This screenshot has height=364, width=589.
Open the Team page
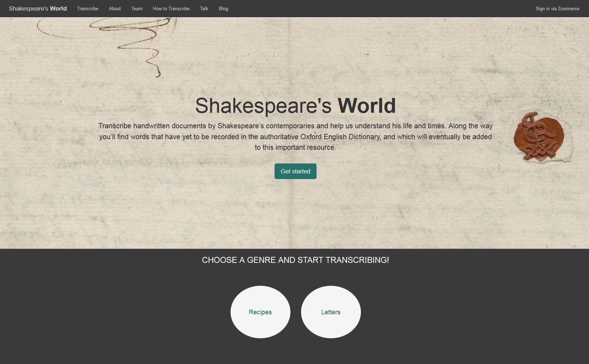(x=137, y=8)
